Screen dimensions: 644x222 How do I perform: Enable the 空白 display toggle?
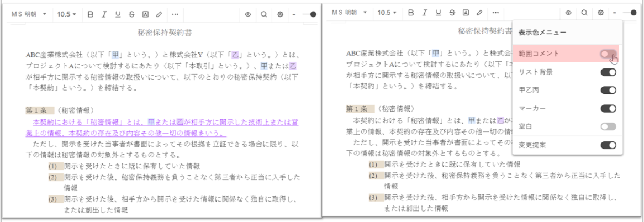click(x=608, y=126)
